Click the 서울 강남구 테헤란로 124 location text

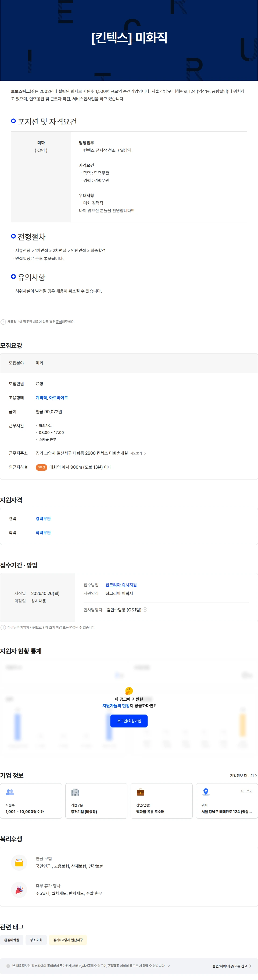coord(227,811)
